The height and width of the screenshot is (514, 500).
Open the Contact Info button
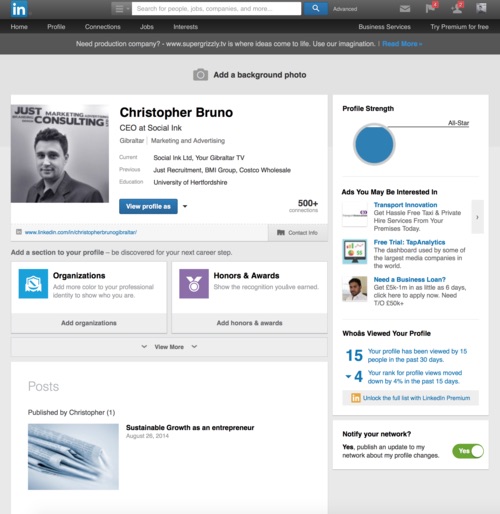298,233
